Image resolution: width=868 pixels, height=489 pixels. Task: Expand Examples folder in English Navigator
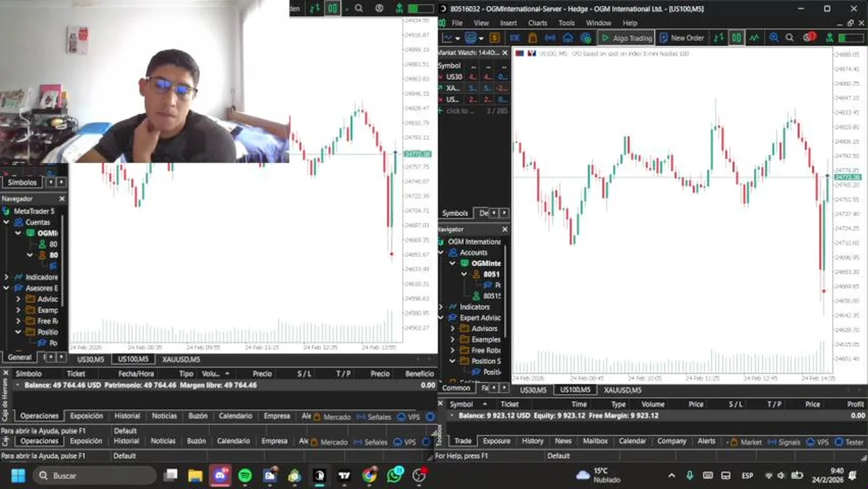click(x=453, y=340)
